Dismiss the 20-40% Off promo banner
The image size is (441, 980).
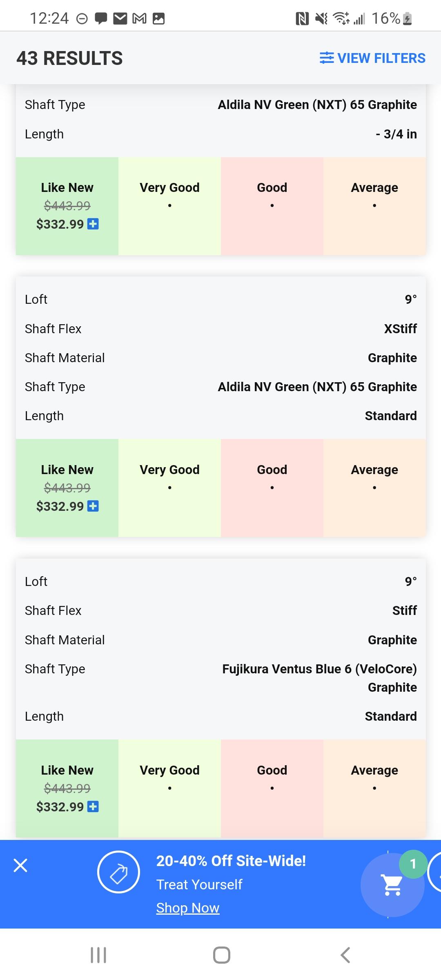pyautogui.click(x=20, y=865)
